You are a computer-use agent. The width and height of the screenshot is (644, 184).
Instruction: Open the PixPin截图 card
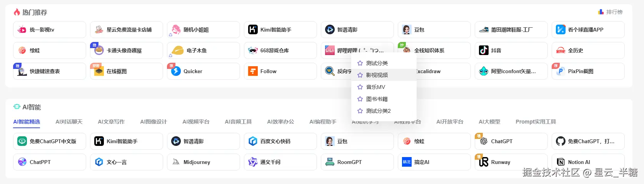pos(588,71)
